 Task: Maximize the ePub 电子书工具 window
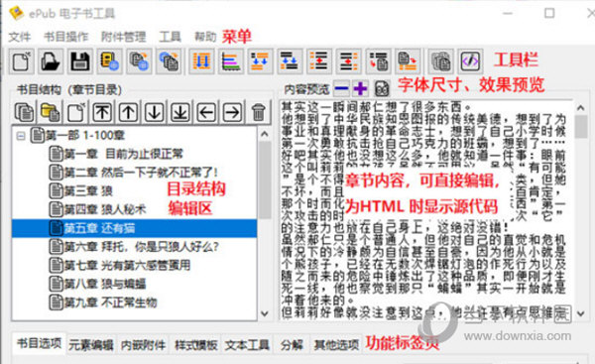(x=549, y=13)
